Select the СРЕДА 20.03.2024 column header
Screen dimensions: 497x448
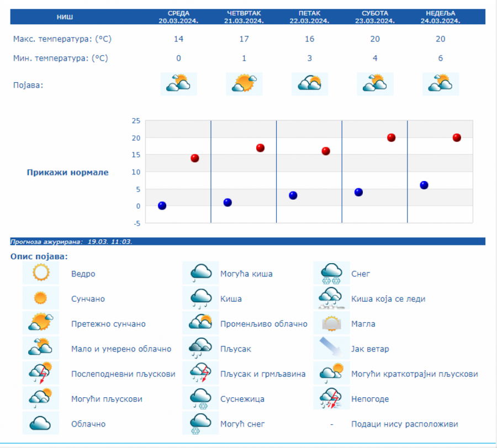point(178,17)
